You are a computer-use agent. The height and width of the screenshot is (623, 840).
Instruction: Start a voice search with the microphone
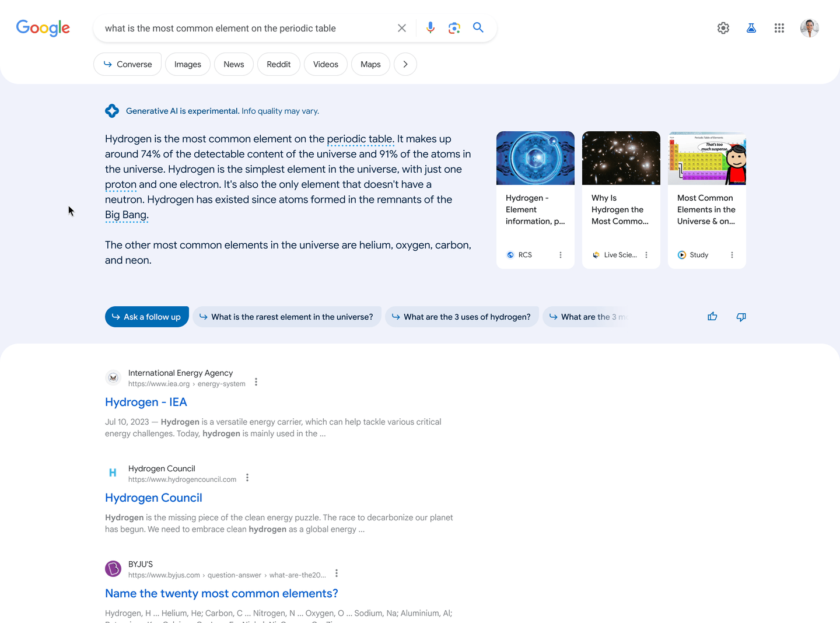click(430, 27)
